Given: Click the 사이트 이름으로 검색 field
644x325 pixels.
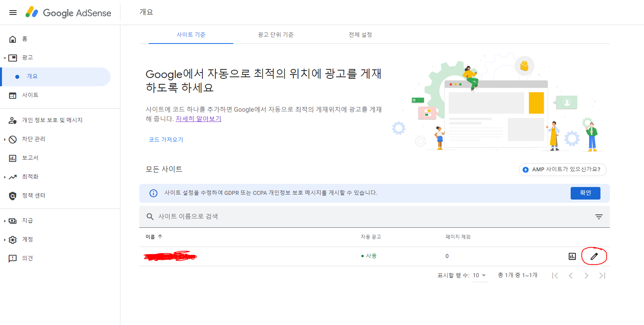Looking at the screenshot, I should pos(375,216).
